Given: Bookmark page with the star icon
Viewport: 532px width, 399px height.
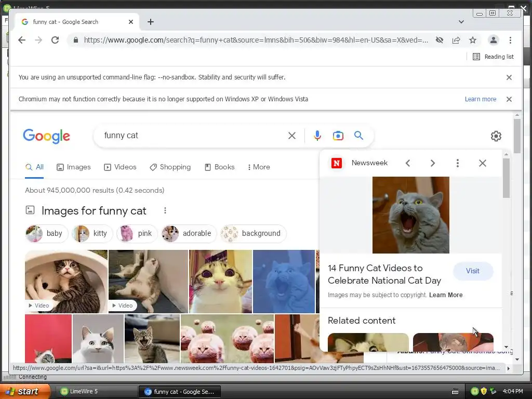Looking at the screenshot, I should point(473,40).
